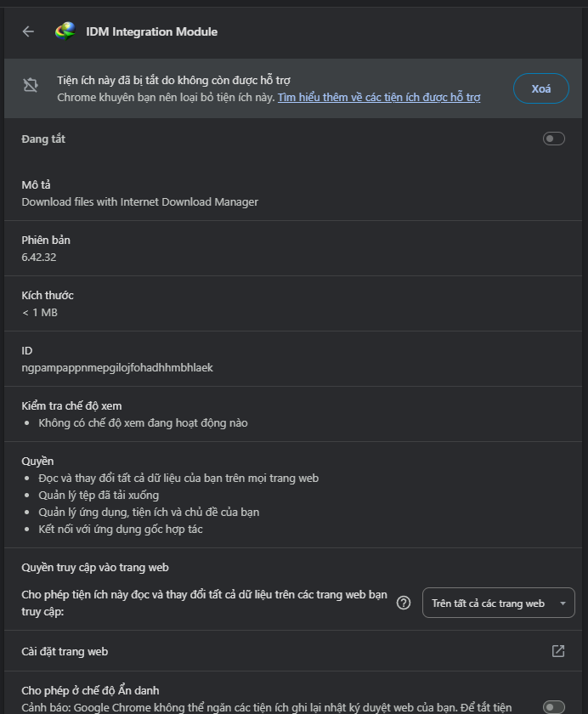Expand the 'Trên tất cả các trang web' dropdown
The height and width of the screenshot is (714, 588).
pos(498,603)
